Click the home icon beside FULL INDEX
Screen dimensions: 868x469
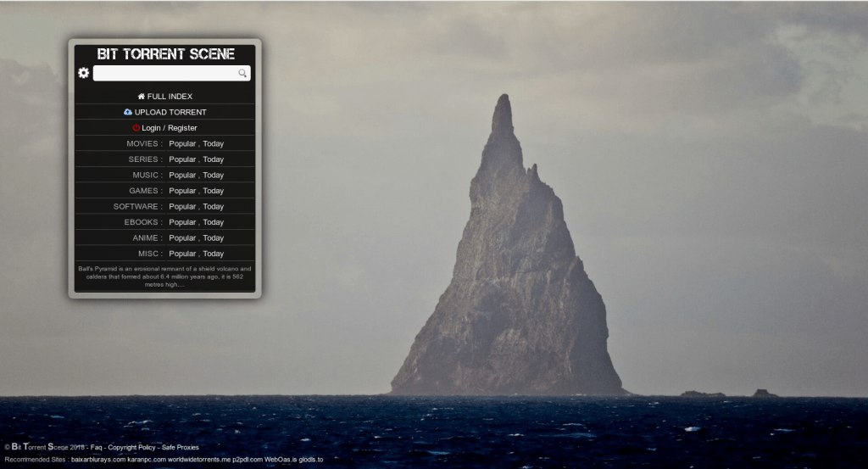tap(142, 97)
